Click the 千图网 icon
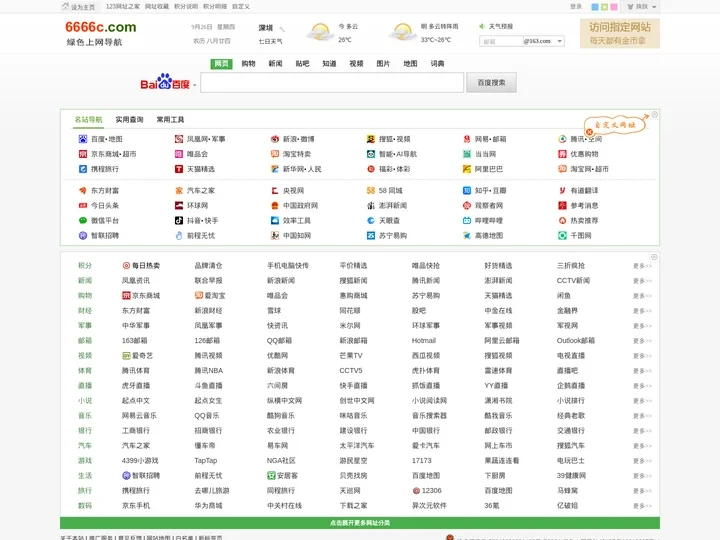Viewport: 720px width, 540px height. (x=562, y=236)
